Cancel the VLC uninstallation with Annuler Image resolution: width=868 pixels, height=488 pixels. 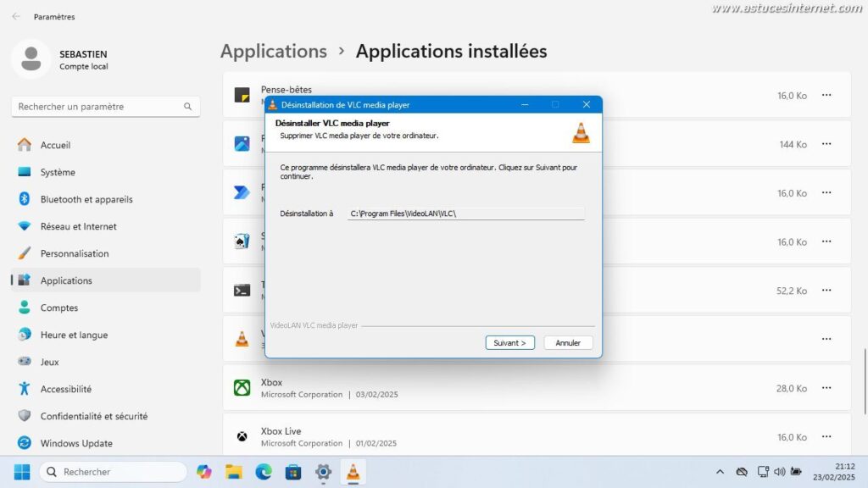pos(568,342)
